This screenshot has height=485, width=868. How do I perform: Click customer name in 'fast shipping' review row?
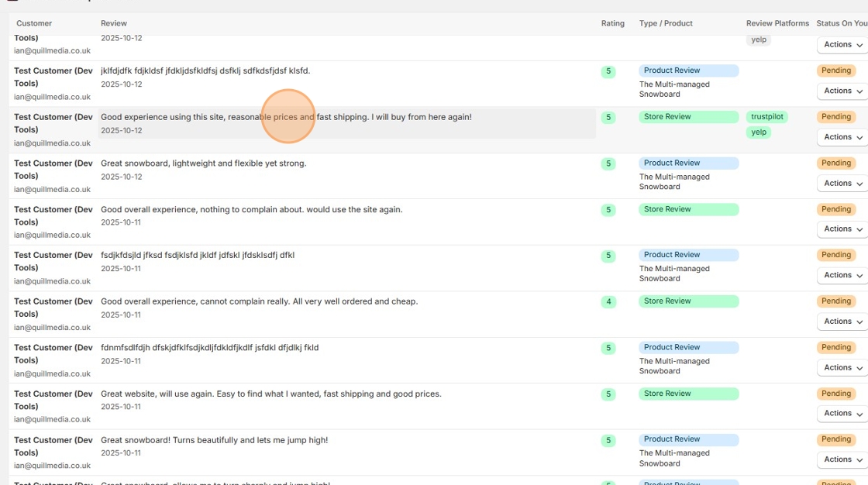pyautogui.click(x=53, y=123)
